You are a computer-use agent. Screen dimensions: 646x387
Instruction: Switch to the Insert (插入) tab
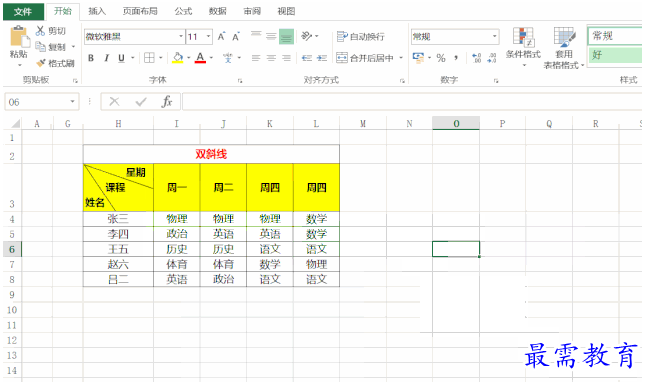pos(97,12)
